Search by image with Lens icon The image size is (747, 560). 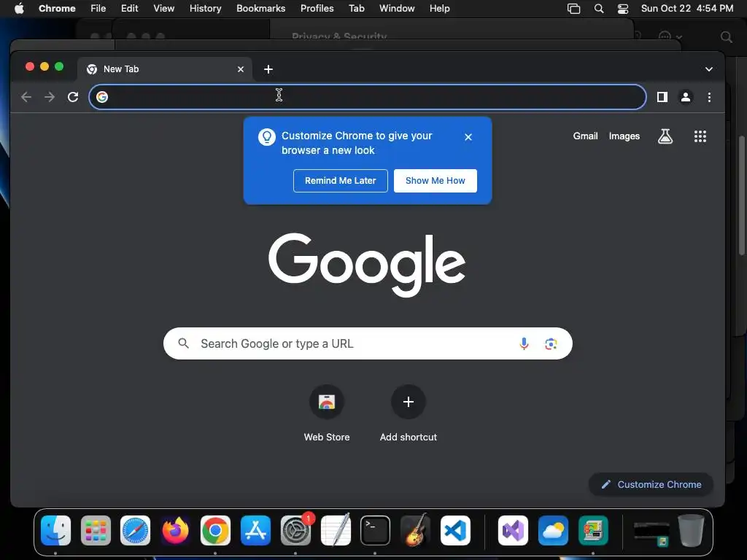551,344
